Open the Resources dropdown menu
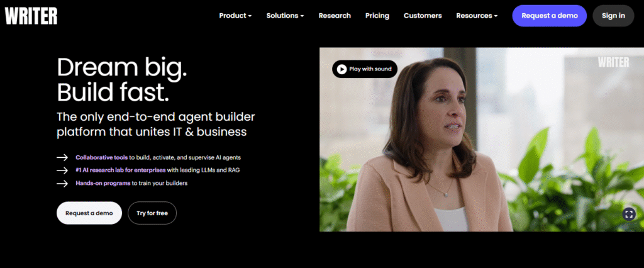The width and height of the screenshot is (644, 268). (x=477, y=16)
